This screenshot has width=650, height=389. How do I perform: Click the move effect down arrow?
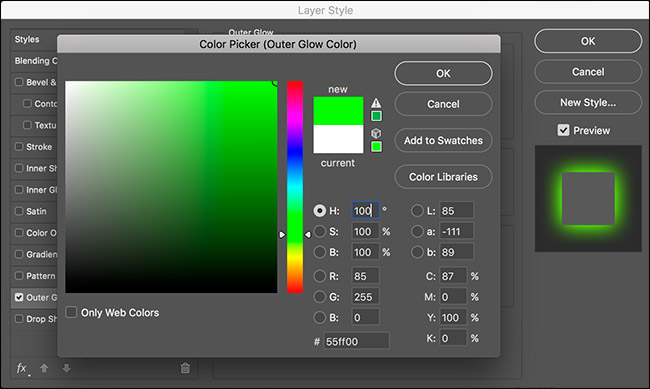pos(66,368)
